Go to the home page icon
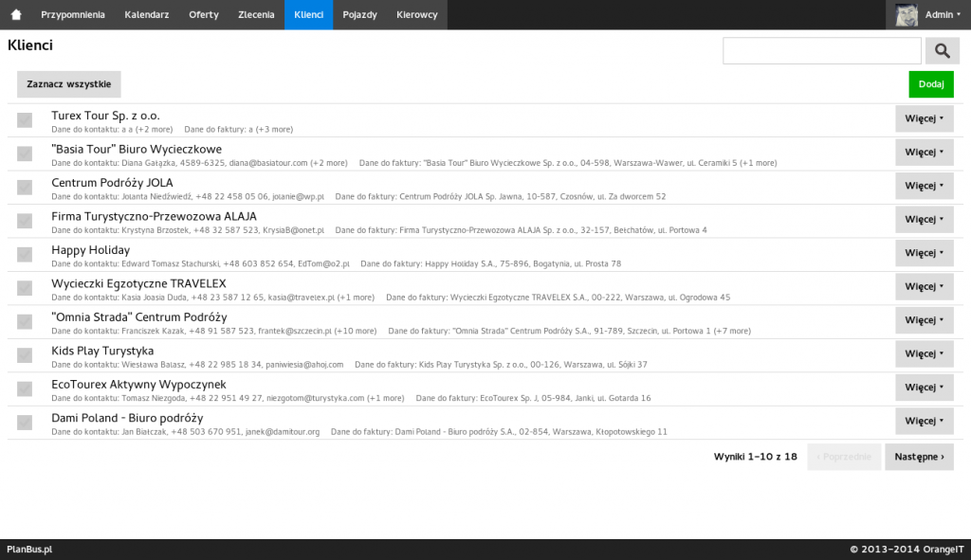The height and width of the screenshot is (560, 971). pos(16,14)
